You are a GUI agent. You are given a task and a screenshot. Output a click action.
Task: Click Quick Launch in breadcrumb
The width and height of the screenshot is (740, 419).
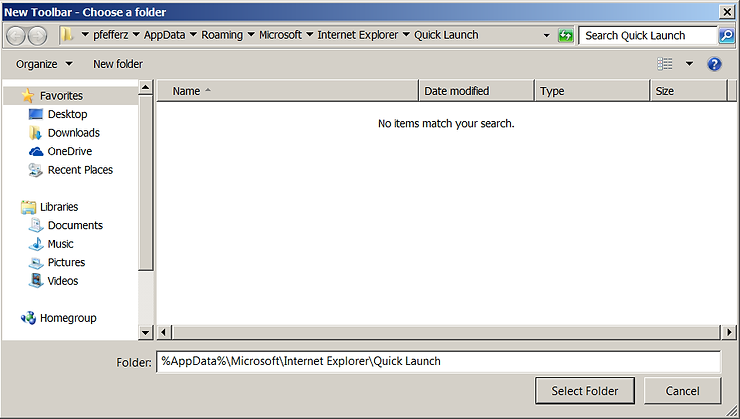coord(446,35)
